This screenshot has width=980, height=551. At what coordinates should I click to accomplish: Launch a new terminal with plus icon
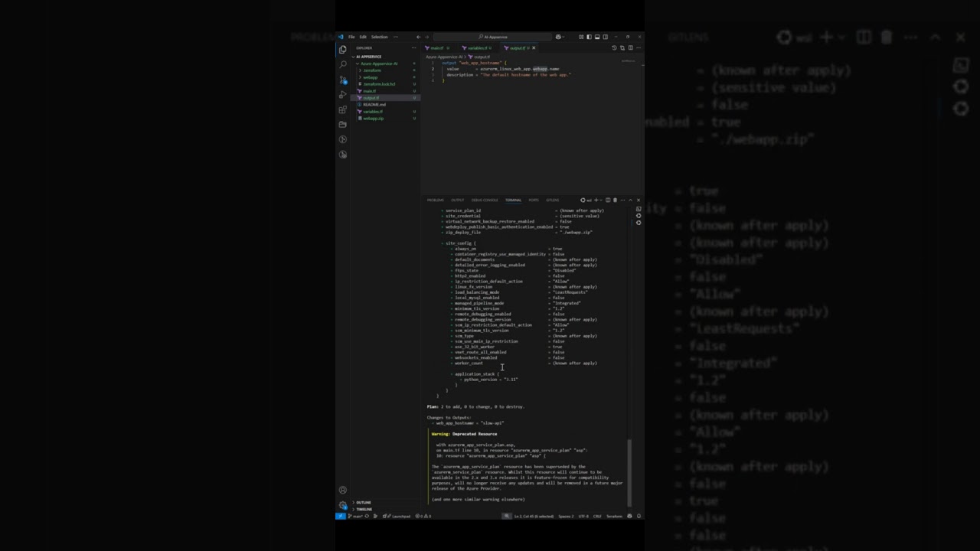[596, 200]
